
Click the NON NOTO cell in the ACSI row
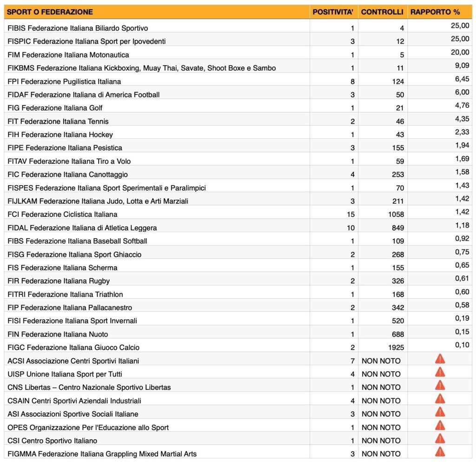coord(381,361)
